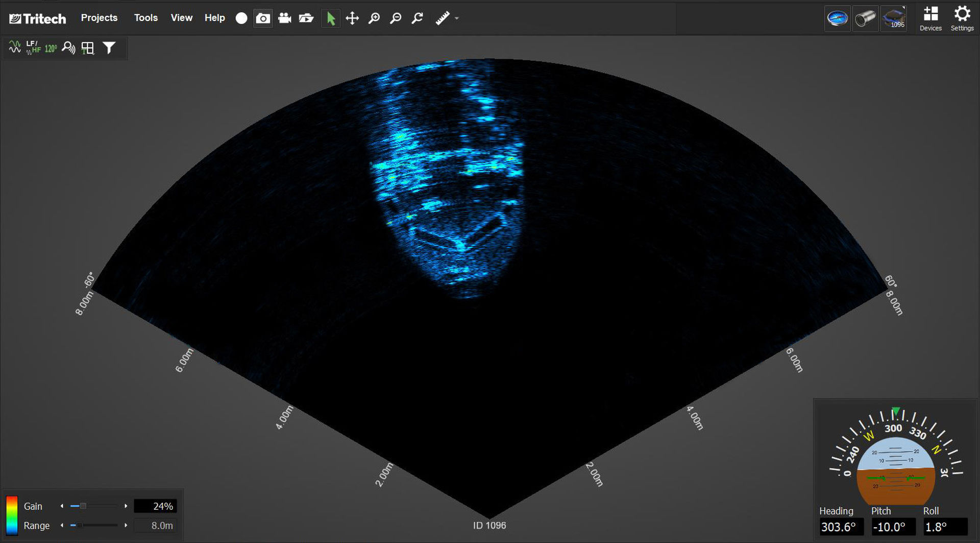
Task: Expand the ruler measure tool dropdown arrow
Action: tap(457, 18)
